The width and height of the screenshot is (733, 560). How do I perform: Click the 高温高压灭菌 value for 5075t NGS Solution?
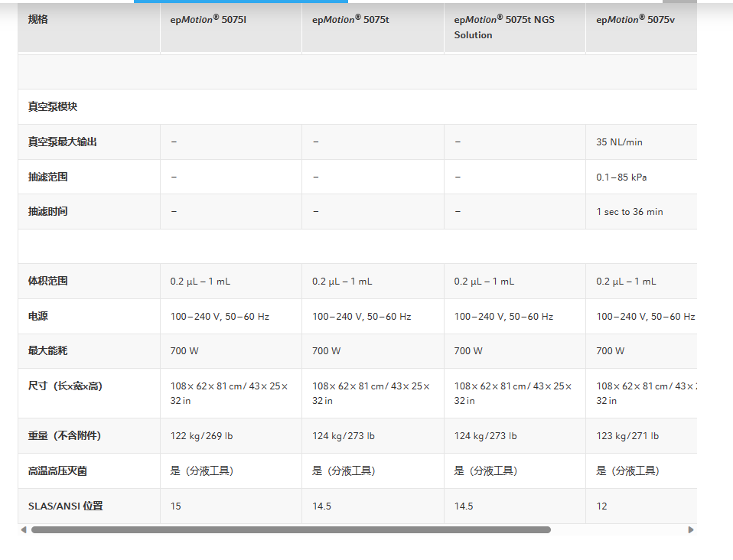click(x=486, y=470)
